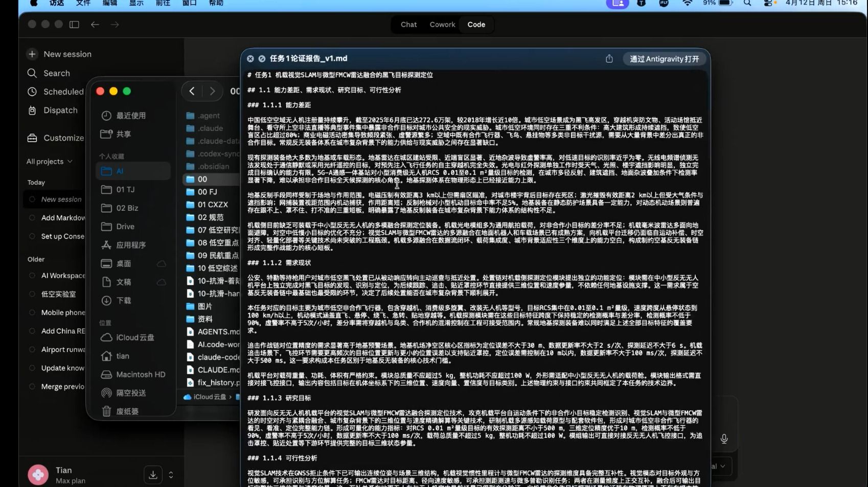Click the sidebar toggle icon in title bar
This screenshot has height=487, width=868.
pyautogui.click(x=74, y=25)
